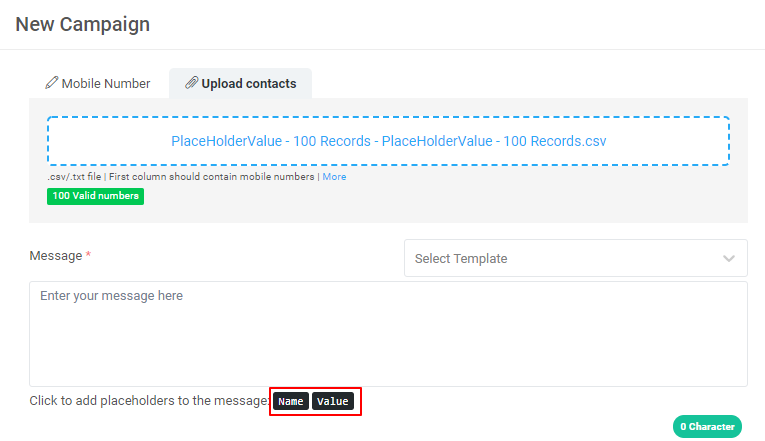This screenshot has width=765, height=441.
Task: Focus the Enter your message text area
Action: 388,333
